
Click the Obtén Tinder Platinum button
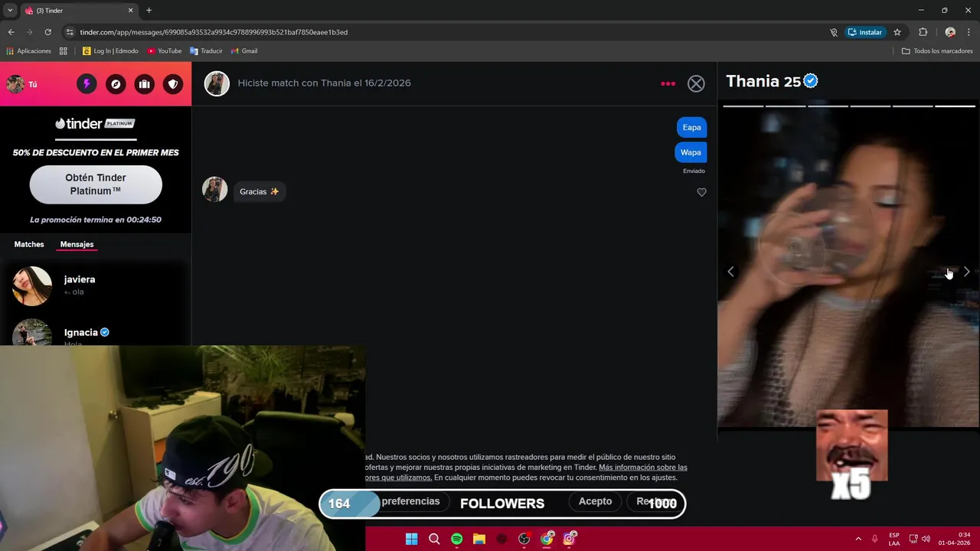(x=96, y=184)
